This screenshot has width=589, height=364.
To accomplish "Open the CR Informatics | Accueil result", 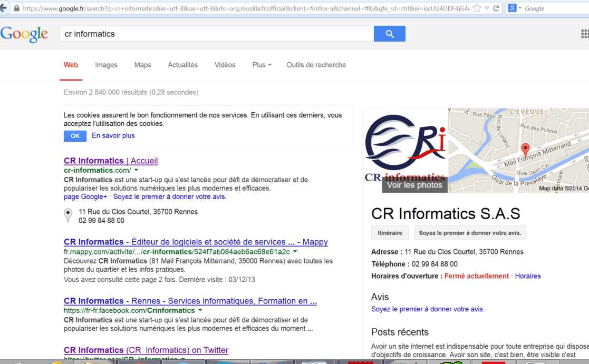I will 111,161.
